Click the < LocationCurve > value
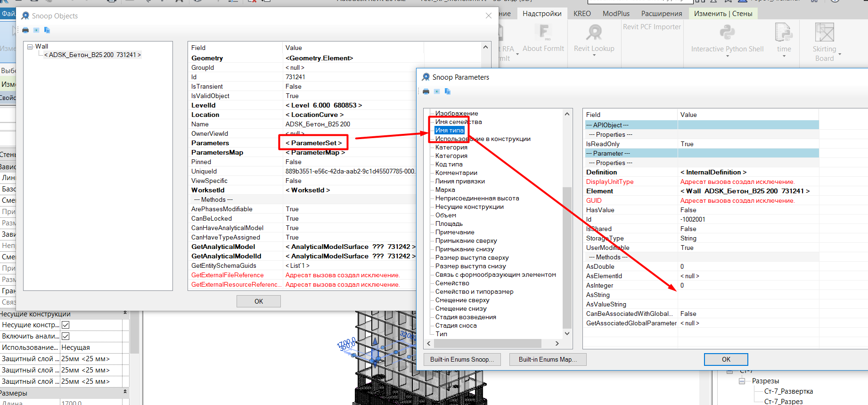 coord(314,115)
